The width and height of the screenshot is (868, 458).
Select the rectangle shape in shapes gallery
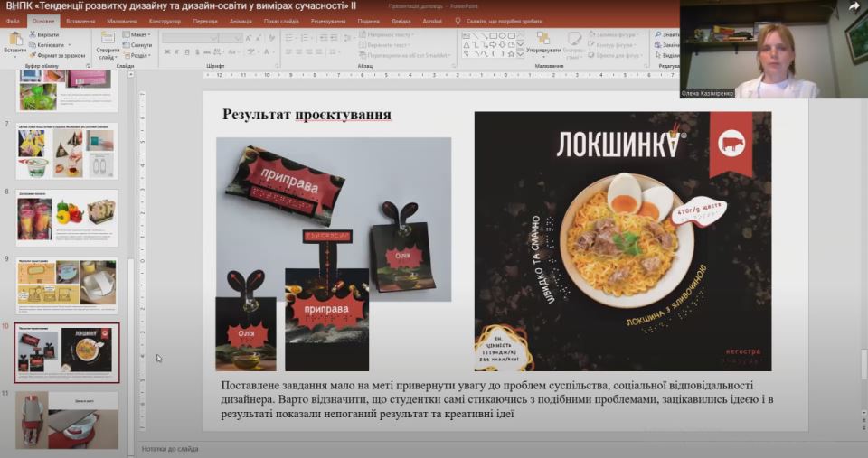tap(494, 35)
